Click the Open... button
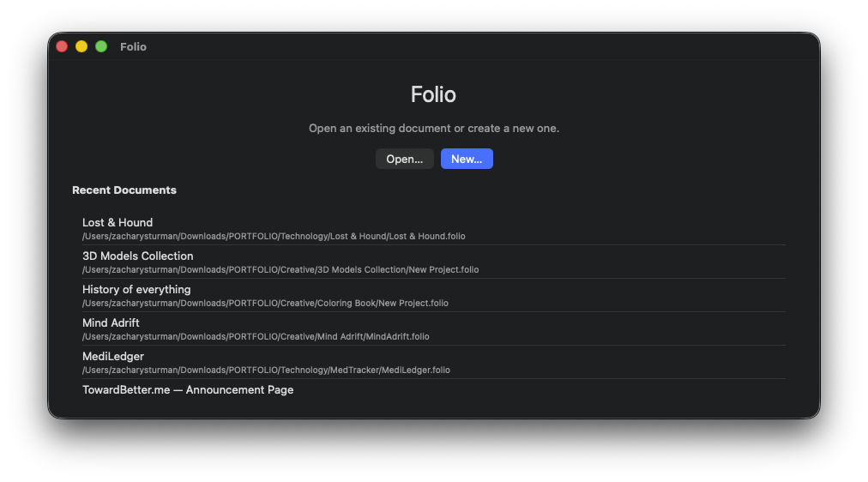This screenshot has height=482, width=868. point(404,159)
